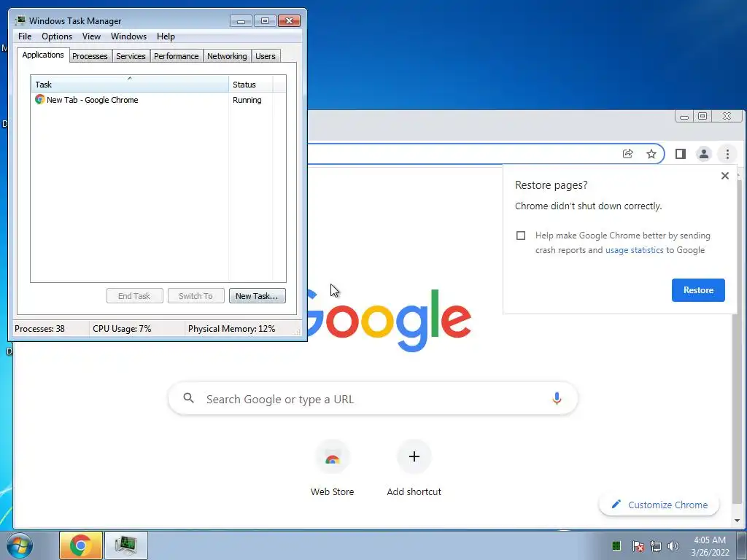Open Chrome side panel icon
Image resolution: width=747 pixels, height=560 pixels.
point(681,154)
